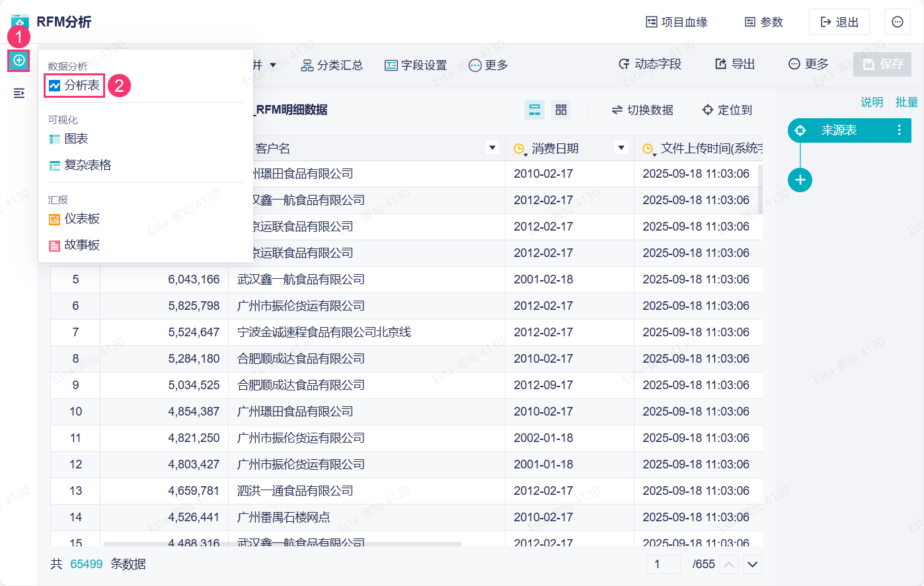Click the amount 5,825,798

(194, 306)
